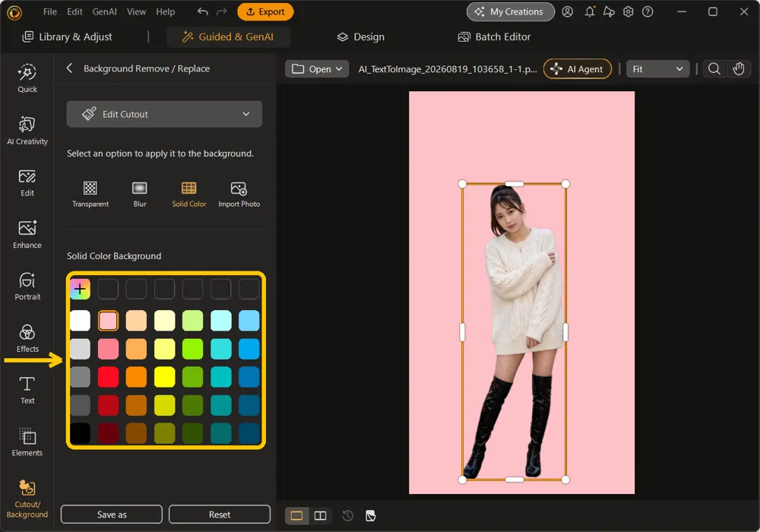Pick the black color swatch
This screenshot has height=532, width=760.
click(x=80, y=433)
